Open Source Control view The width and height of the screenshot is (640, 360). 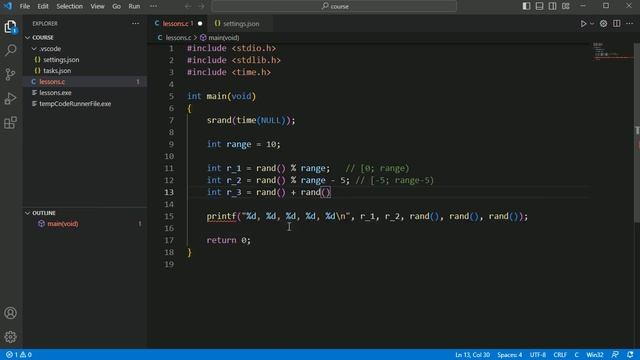[x=11, y=74]
